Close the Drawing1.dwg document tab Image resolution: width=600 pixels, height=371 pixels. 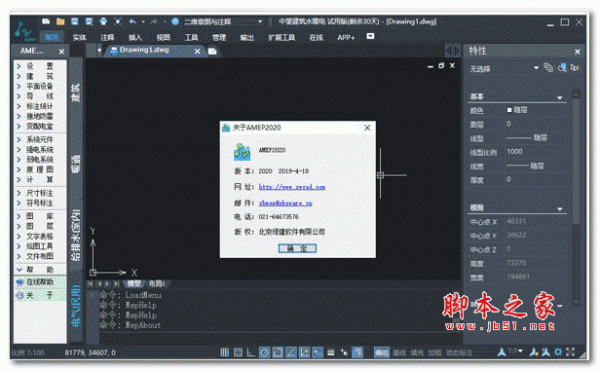pos(197,51)
